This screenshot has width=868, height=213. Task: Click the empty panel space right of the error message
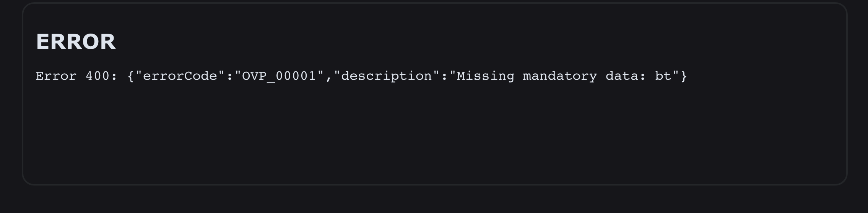(x=765, y=76)
